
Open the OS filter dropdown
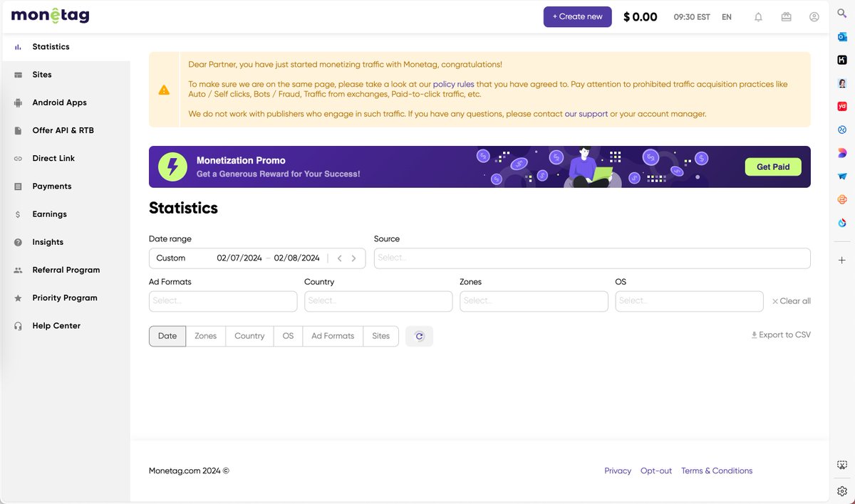coord(689,301)
